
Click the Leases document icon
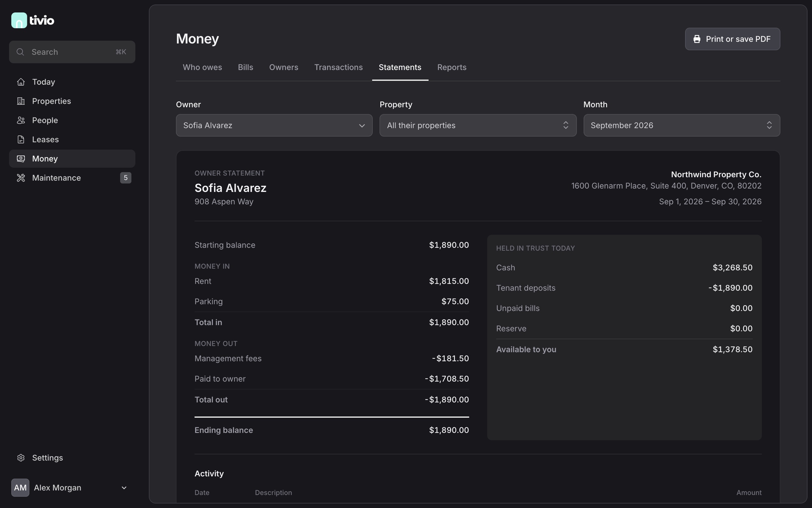21,140
